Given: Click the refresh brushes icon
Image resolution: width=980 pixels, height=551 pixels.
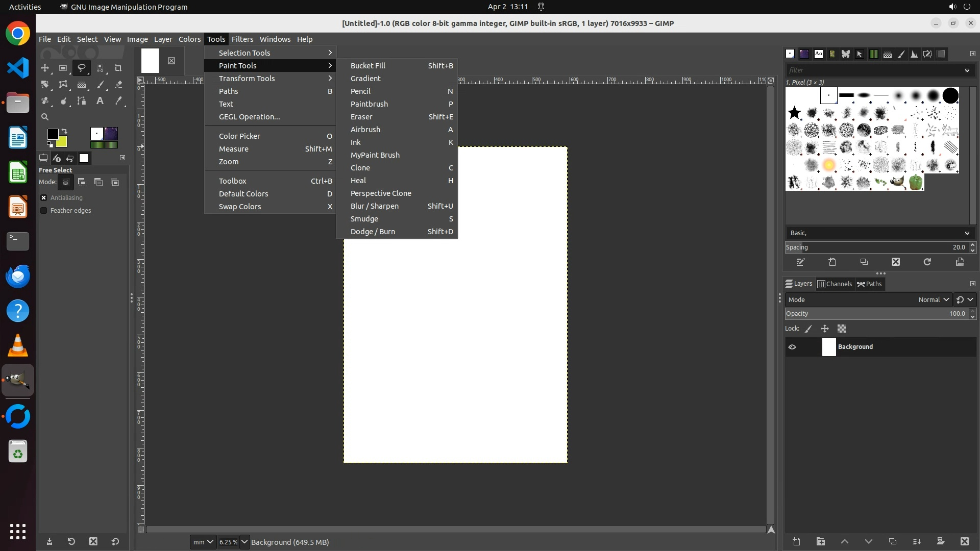Looking at the screenshot, I should coord(927,262).
